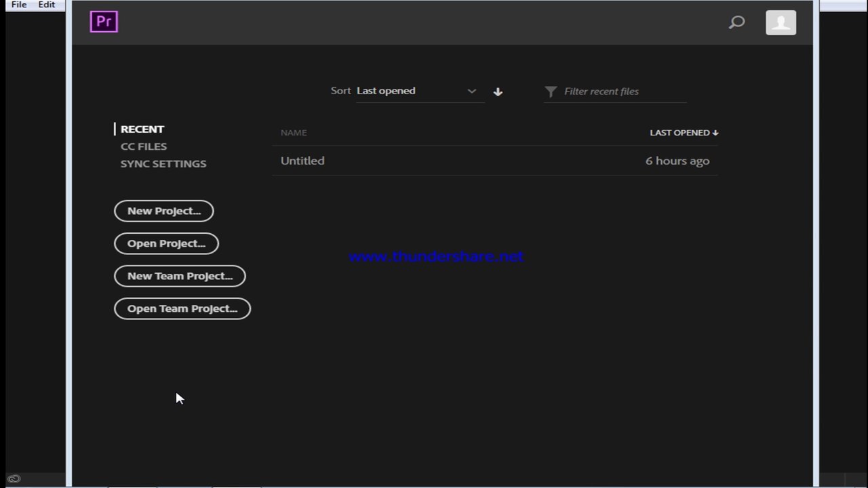Viewport: 868px width, 488px height.
Task: Click the 6 hours ago entry
Action: point(677,161)
